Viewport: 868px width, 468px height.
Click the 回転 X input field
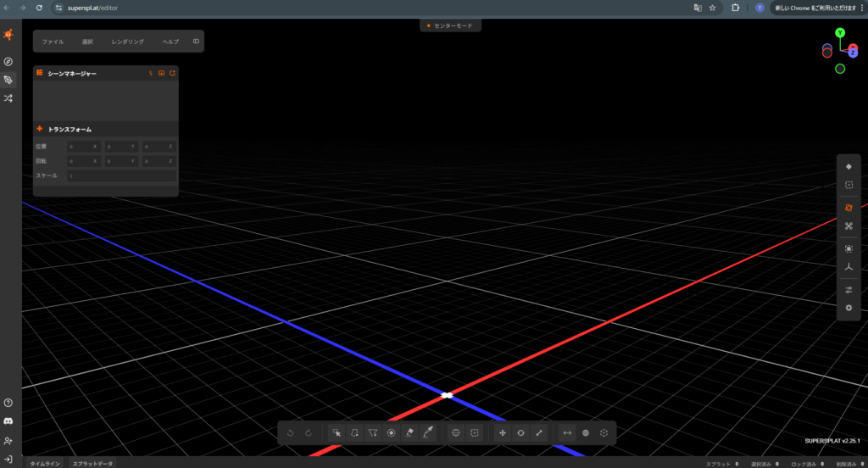[84, 161]
